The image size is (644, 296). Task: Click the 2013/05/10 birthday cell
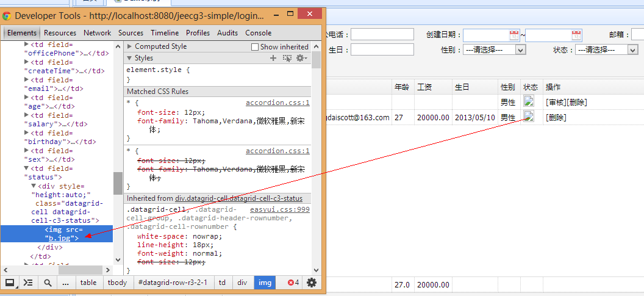(x=475, y=118)
